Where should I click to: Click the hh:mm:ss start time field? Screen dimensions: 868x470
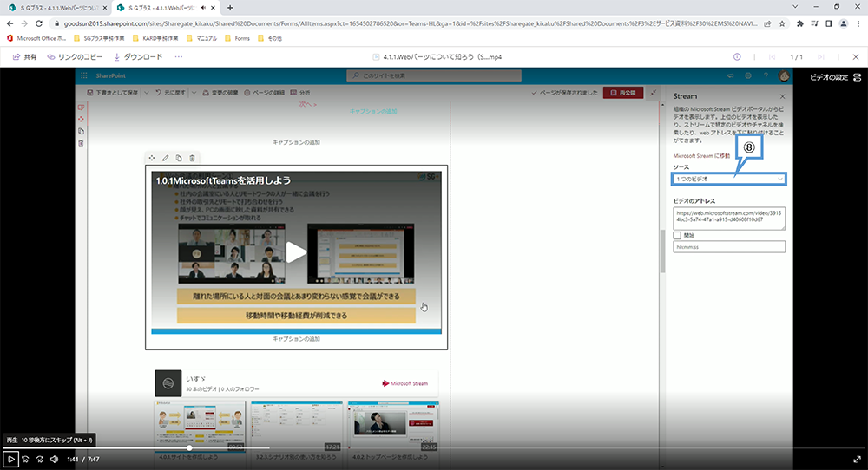729,247
